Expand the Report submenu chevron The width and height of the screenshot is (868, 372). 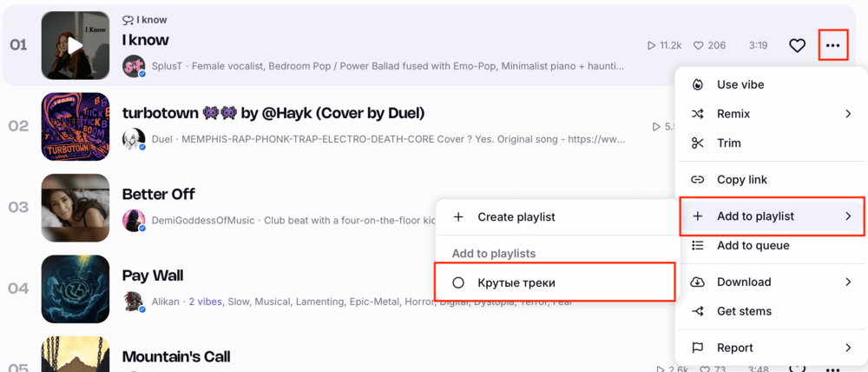pyautogui.click(x=848, y=348)
